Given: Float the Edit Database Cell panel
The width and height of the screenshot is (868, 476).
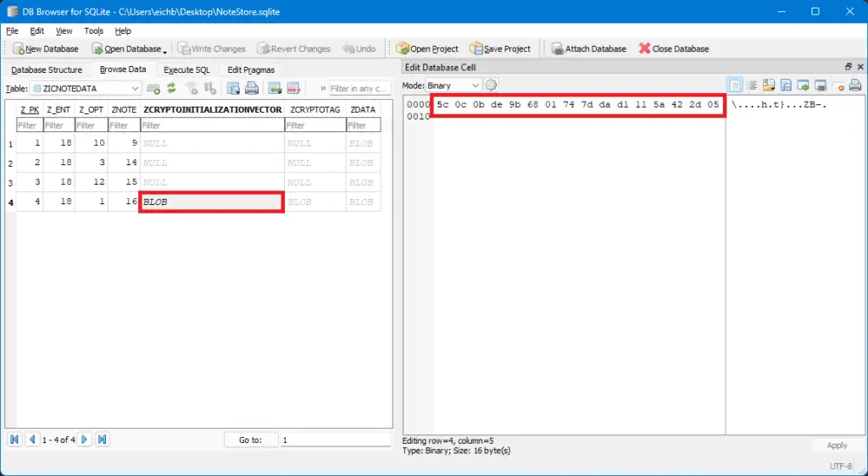Looking at the screenshot, I should point(848,67).
